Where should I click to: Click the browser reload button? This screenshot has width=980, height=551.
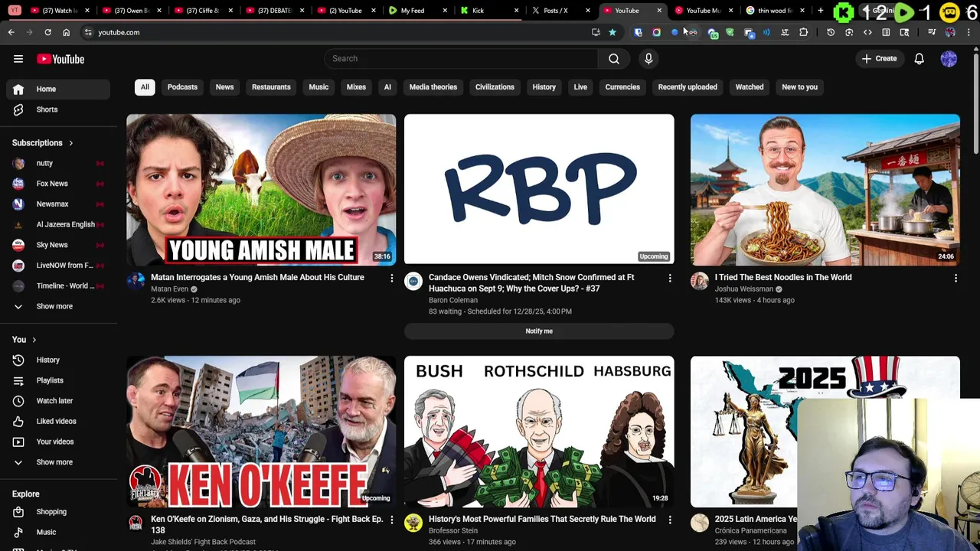point(47,32)
